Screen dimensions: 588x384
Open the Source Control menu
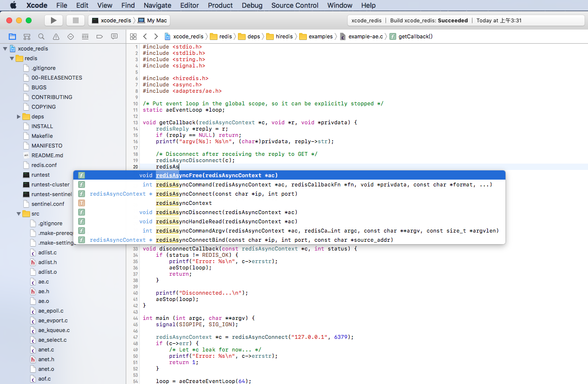294,5
